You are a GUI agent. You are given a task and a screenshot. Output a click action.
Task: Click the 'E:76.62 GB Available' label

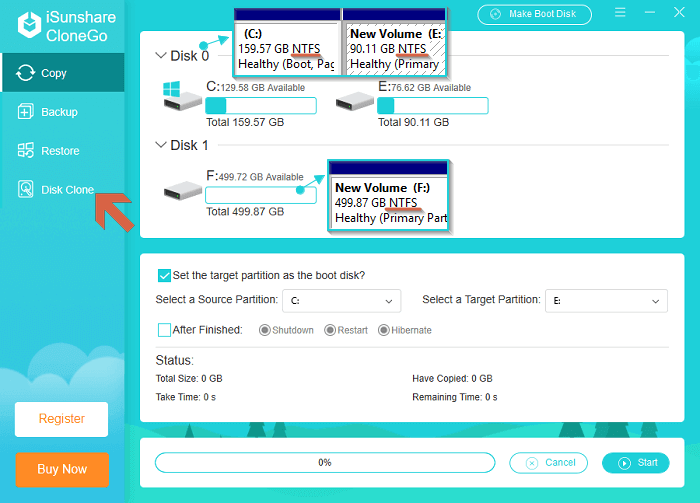[x=424, y=87]
